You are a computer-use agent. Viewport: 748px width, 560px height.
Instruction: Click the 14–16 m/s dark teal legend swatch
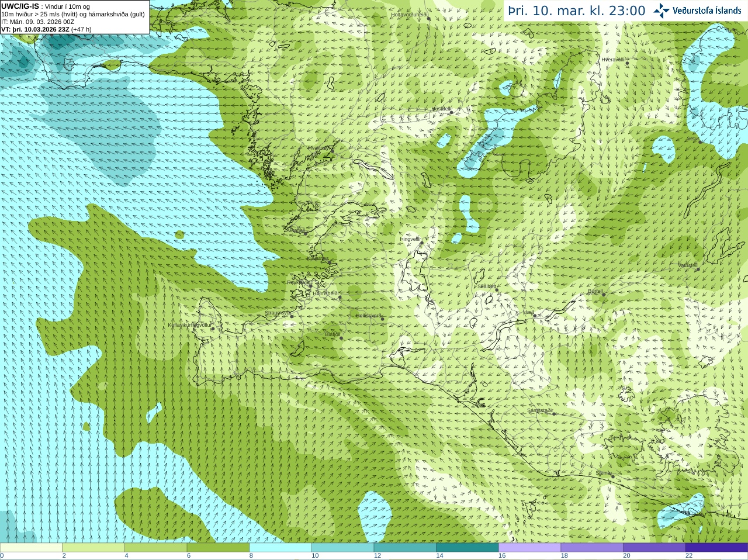click(x=467, y=548)
